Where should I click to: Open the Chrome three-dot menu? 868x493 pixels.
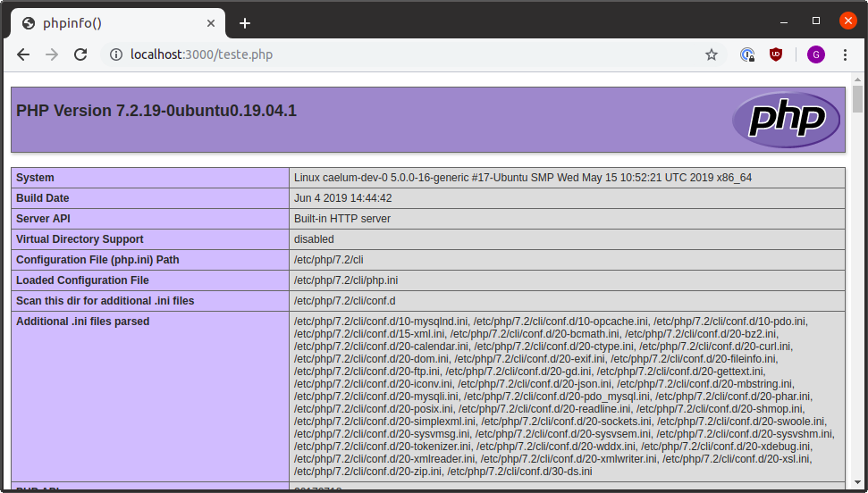tap(845, 54)
